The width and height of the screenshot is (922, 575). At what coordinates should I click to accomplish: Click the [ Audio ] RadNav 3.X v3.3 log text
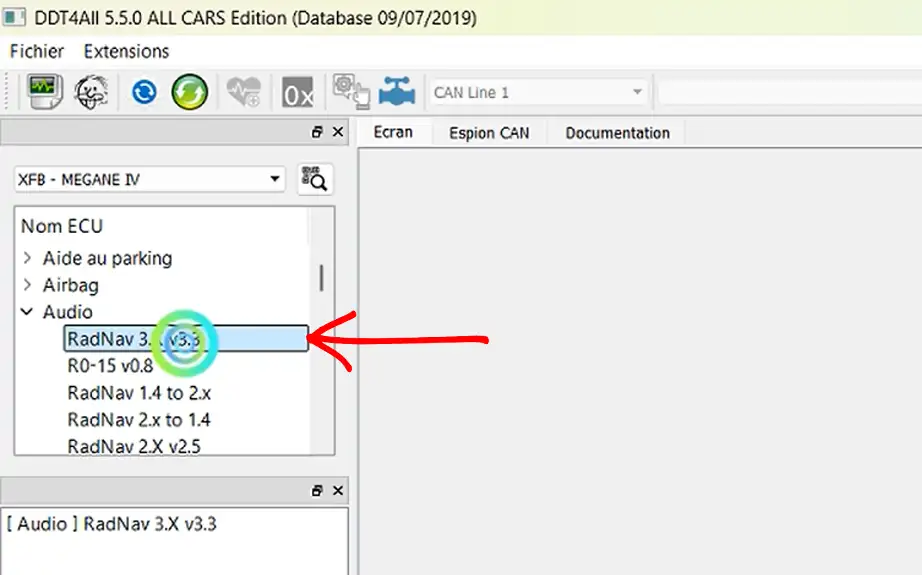point(112,523)
